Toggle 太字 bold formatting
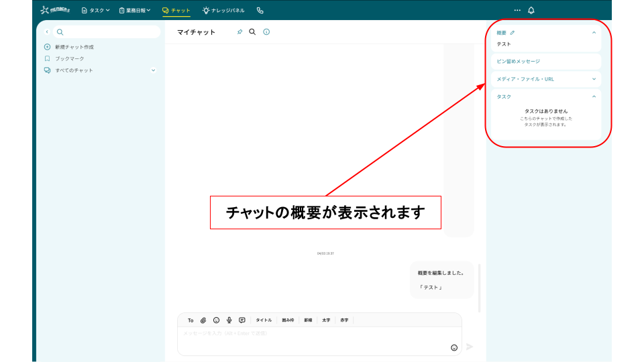 click(x=326, y=320)
